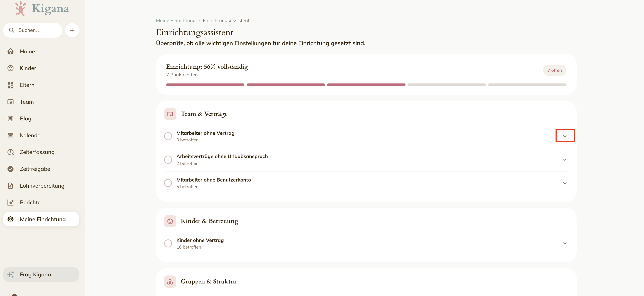Screen dimensions: 644x296
Task: Click the Berichte chart icon
Action: point(10,202)
